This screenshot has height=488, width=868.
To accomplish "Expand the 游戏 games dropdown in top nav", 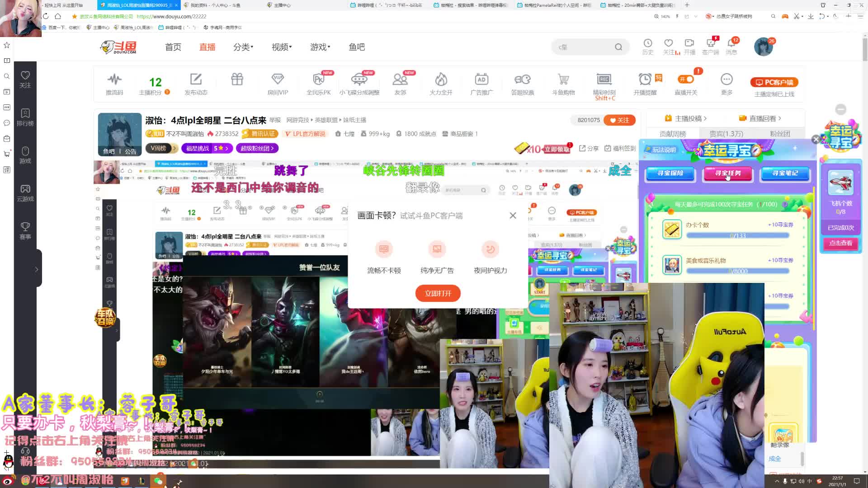I will click(320, 47).
